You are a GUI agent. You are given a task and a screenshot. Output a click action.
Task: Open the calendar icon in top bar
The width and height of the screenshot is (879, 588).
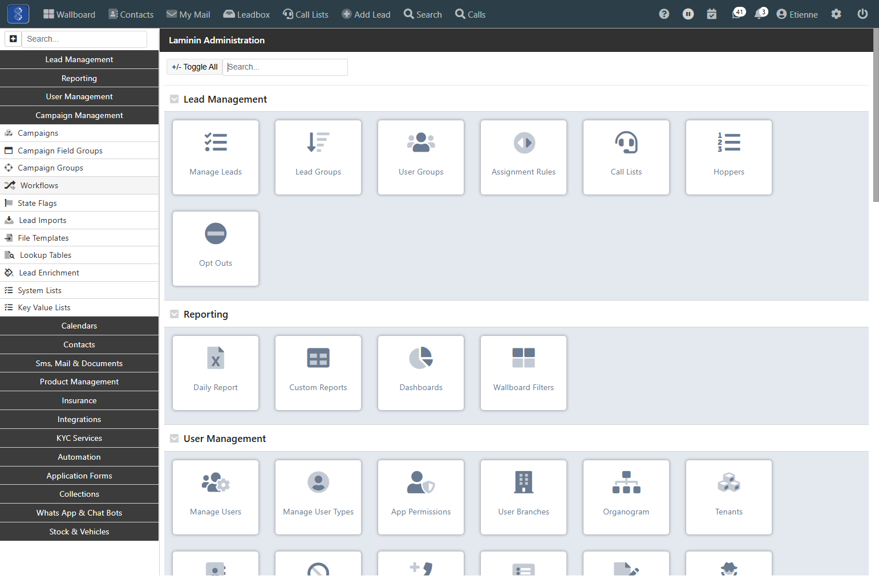pyautogui.click(x=712, y=14)
